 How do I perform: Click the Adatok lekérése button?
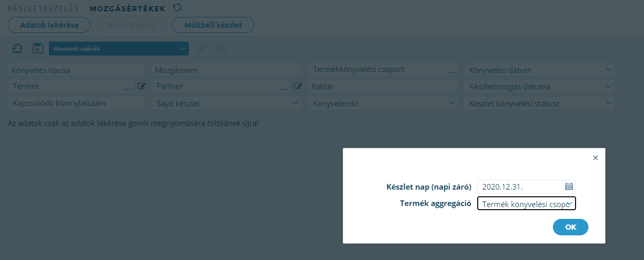49,25
